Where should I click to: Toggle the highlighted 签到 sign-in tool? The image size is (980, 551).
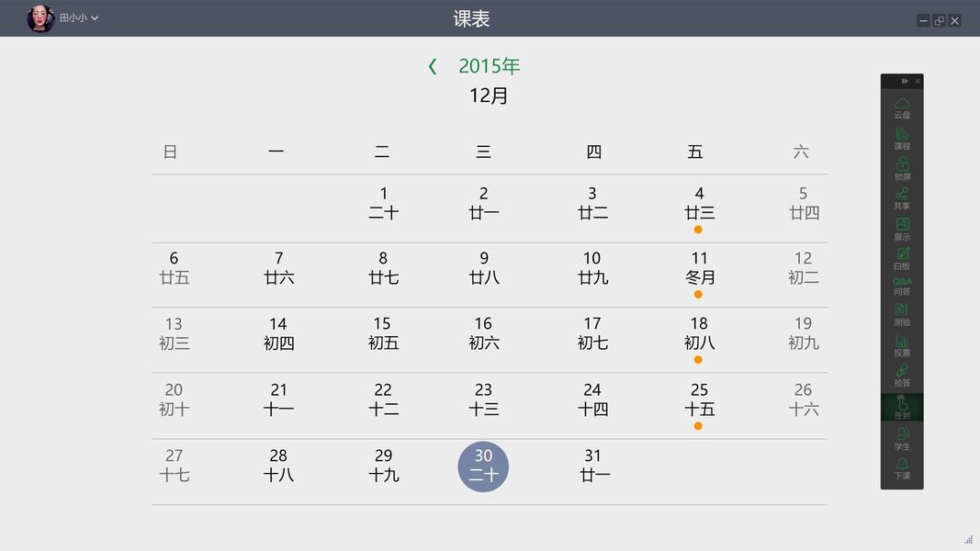coord(902,407)
